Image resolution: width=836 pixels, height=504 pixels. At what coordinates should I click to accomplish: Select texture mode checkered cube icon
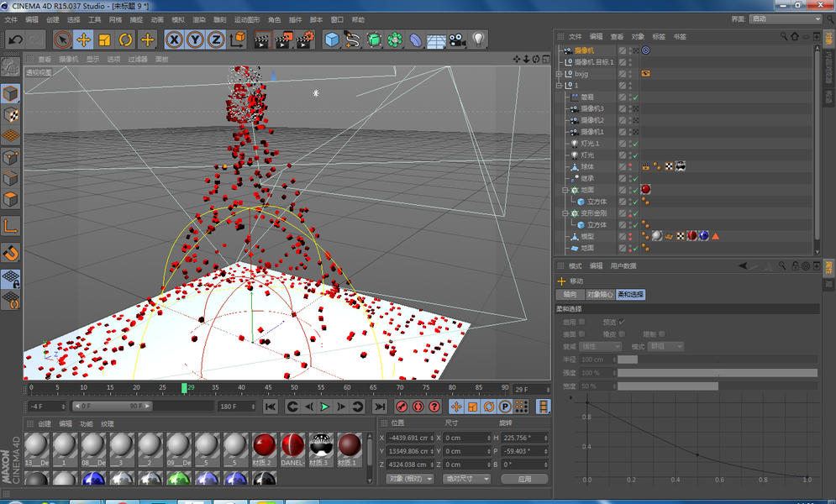pyautogui.click(x=11, y=115)
